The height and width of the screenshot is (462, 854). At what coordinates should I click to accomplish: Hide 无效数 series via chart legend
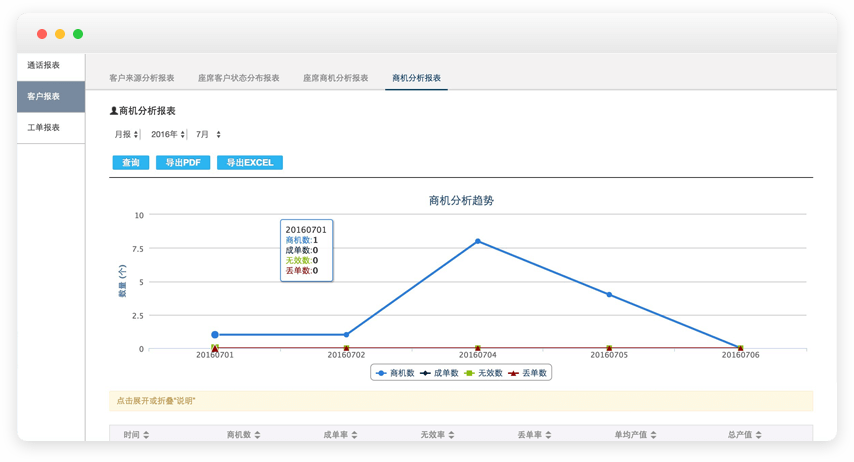(484, 373)
